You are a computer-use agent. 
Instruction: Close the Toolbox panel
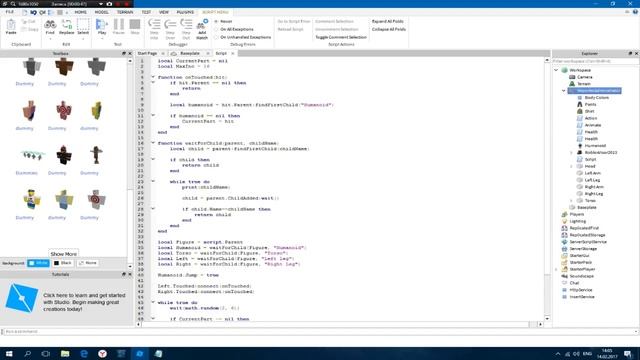(x=130, y=53)
